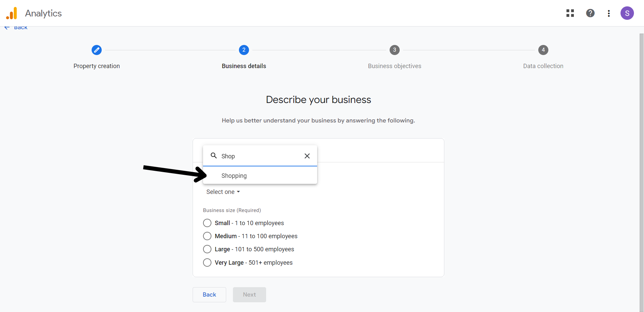Clear the Shop search text with X
The image size is (644, 312).
coord(307,156)
